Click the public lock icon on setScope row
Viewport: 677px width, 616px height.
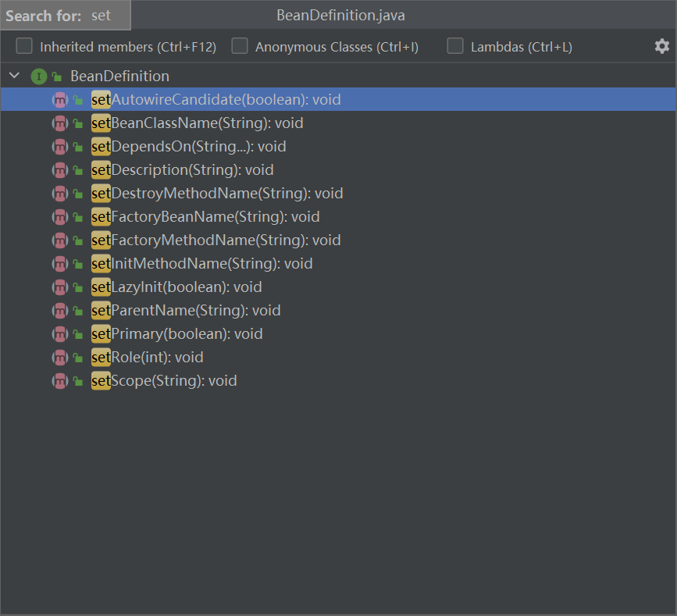click(78, 381)
